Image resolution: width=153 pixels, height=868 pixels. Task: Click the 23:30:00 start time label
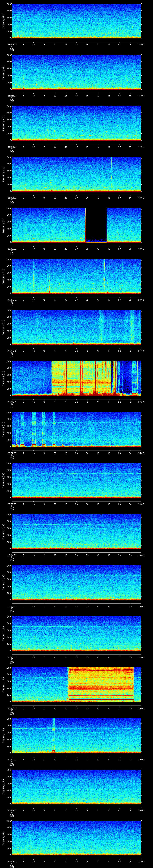(x=12, y=861)
